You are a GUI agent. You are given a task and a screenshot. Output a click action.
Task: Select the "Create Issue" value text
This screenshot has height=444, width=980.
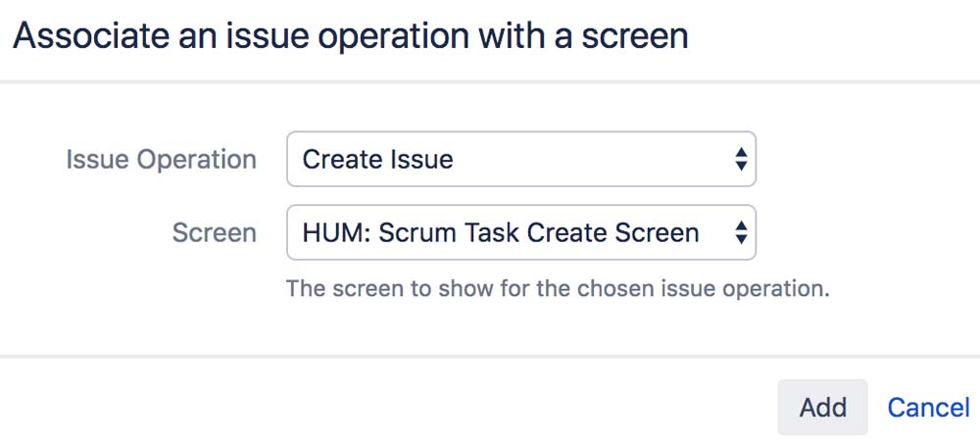pyautogui.click(x=377, y=159)
